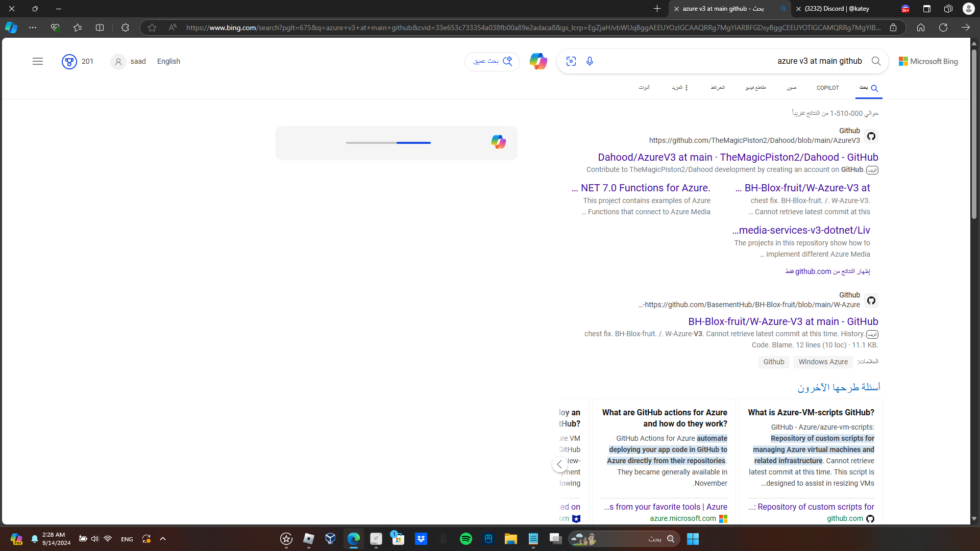Open Copilot icon beside the search box
This screenshot has height=551, width=980.
click(x=538, y=61)
